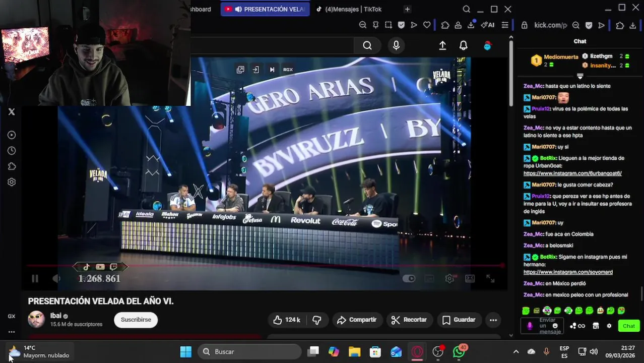Open GX corner in Opera sidebar
644x363 pixels.
[x=12, y=316]
